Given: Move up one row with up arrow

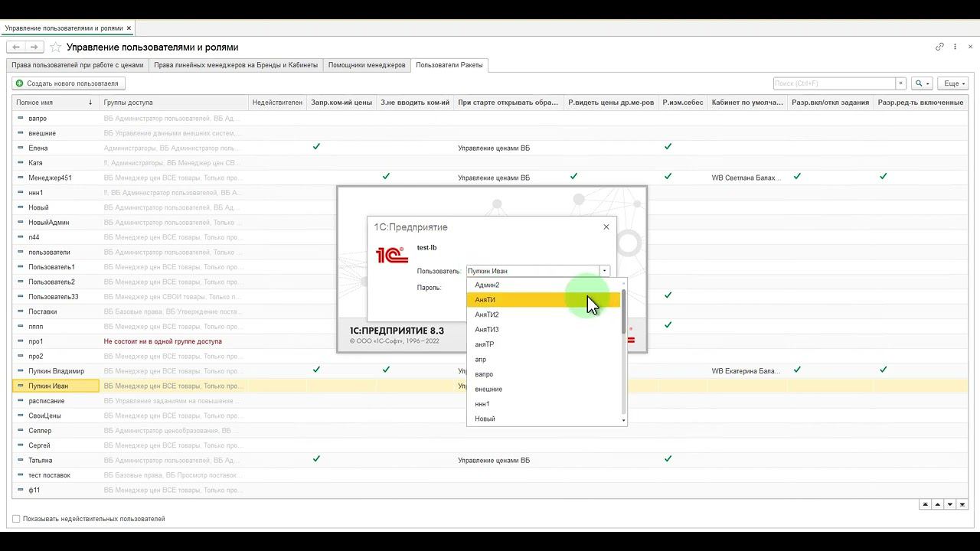Looking at the screenshot, I should tap(938, 504).
